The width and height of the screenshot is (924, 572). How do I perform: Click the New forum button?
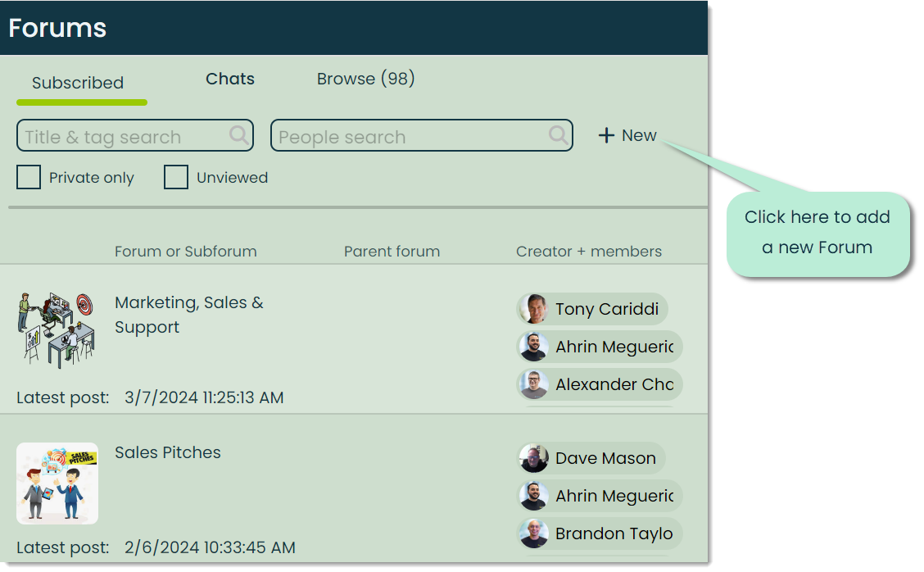(x=627, y=136)
